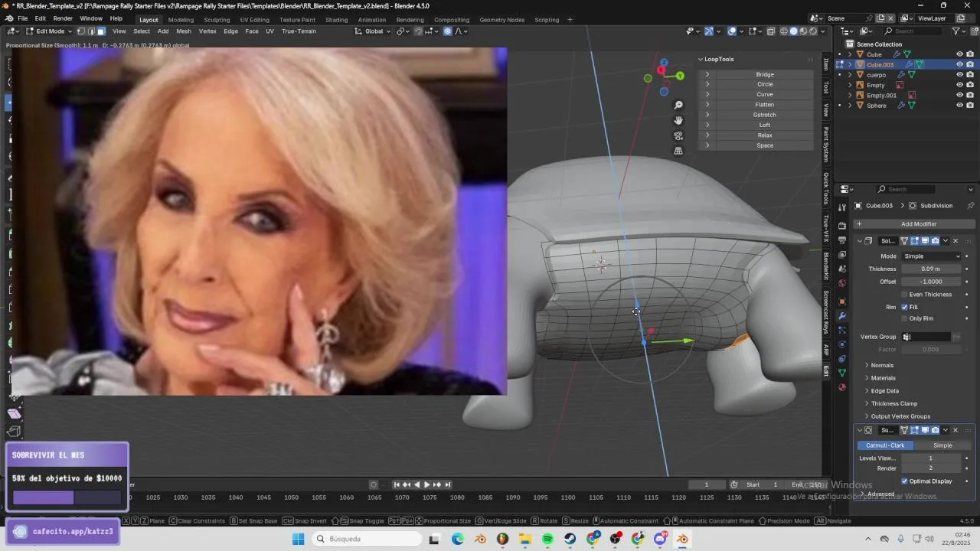Disable Empty.001 in renders via camera icon

(x=970, y=95)
